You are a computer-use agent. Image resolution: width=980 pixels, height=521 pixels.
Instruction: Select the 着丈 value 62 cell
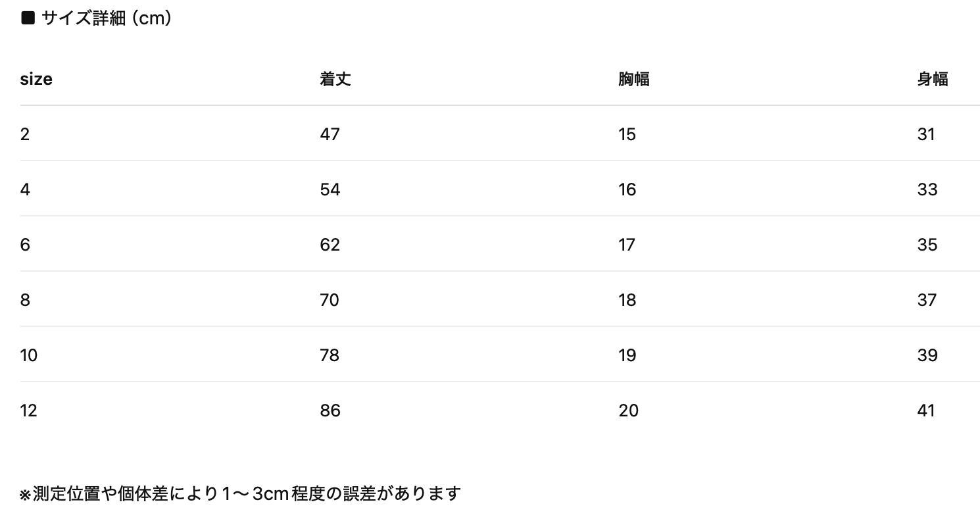point(330,245)
